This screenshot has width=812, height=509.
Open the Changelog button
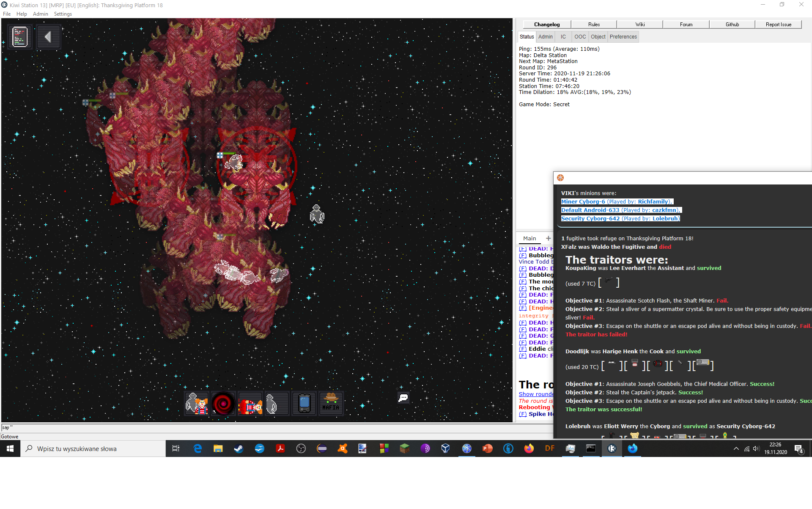point(547,25)
